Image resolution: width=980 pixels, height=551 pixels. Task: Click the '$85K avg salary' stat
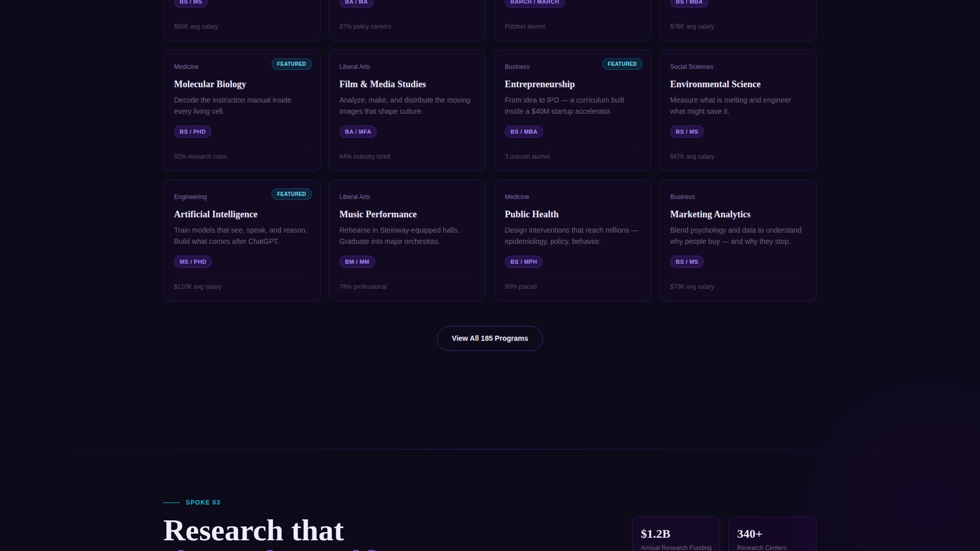196,27
